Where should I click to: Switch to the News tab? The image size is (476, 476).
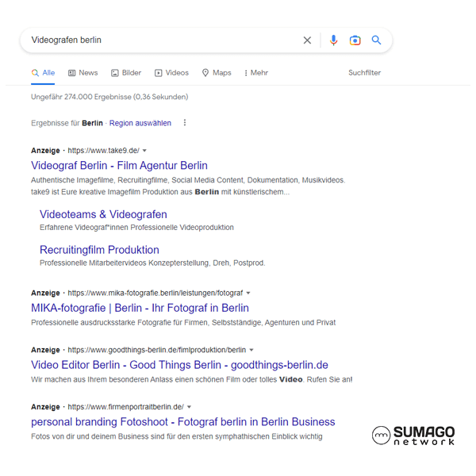click(x=83, y=73)
